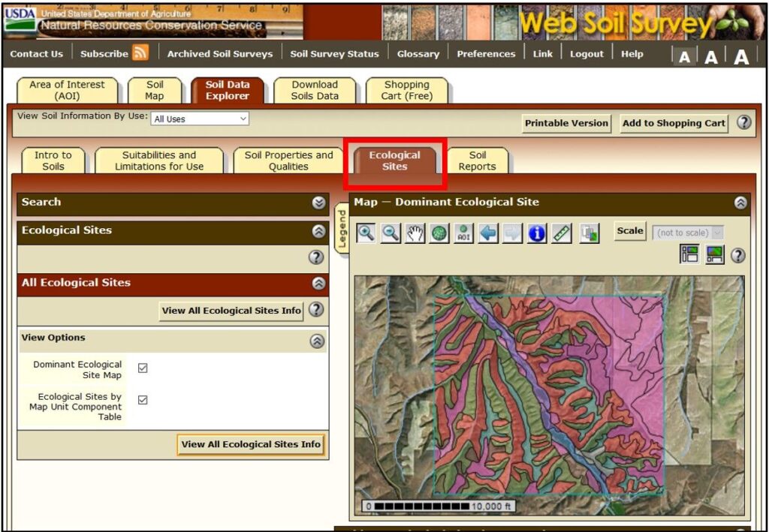This screenshot has width=769, height=532.
Task: Expand the Search panel
Action: (x=319, y=203)
